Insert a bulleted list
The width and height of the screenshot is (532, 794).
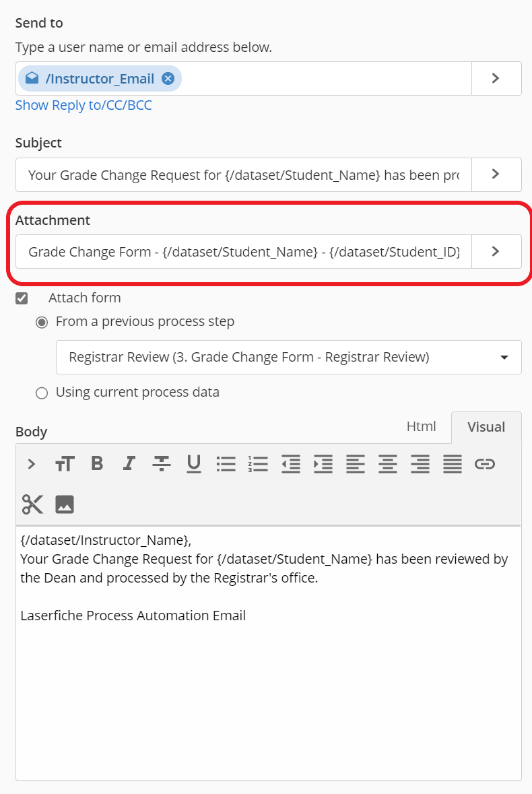pos(226,463)
